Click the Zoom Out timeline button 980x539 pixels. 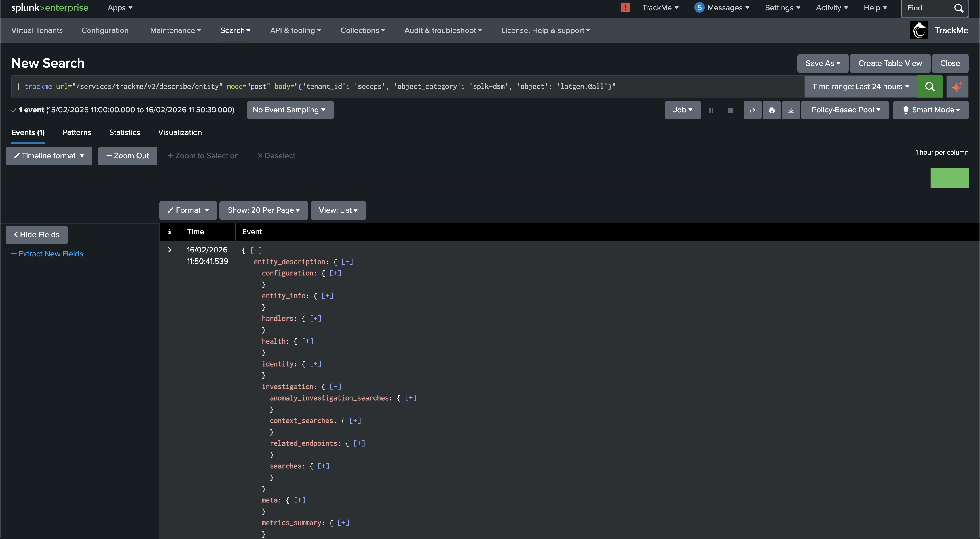click(x=127, y=156)
